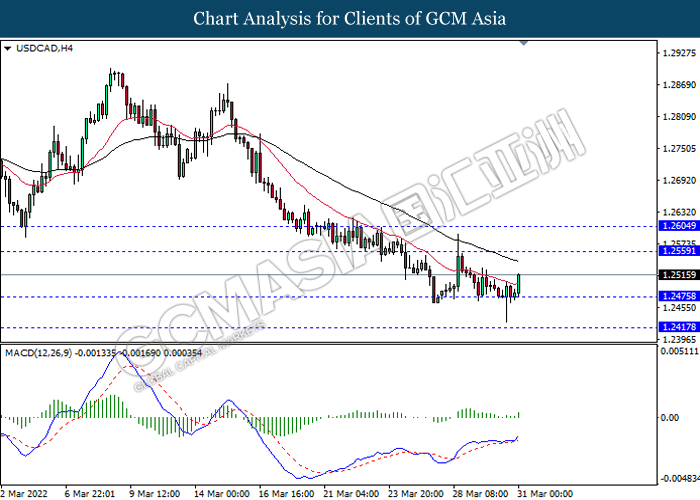Click the 1.28690 price axis value
Screen dimensions: 700x500
679,85
